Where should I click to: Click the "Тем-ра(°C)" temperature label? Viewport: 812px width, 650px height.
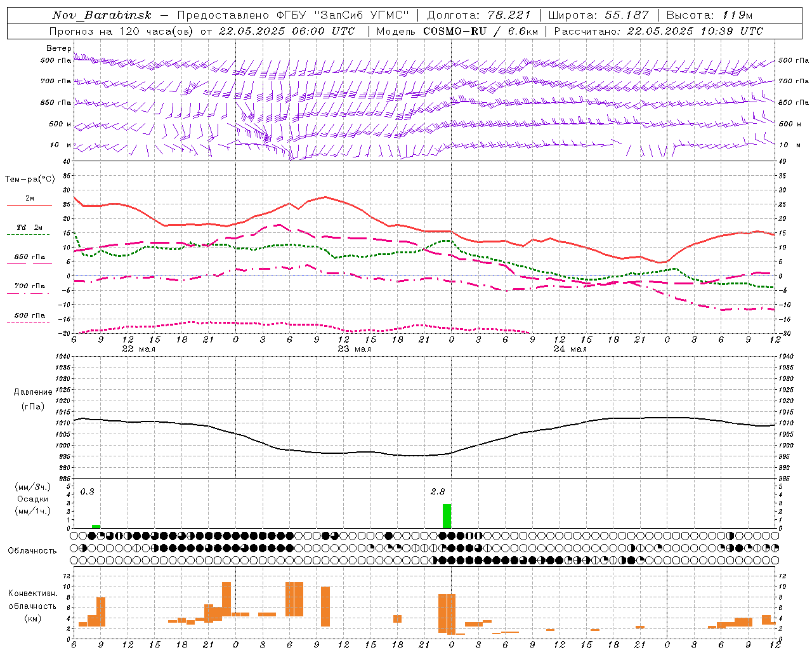click(30, 180)
